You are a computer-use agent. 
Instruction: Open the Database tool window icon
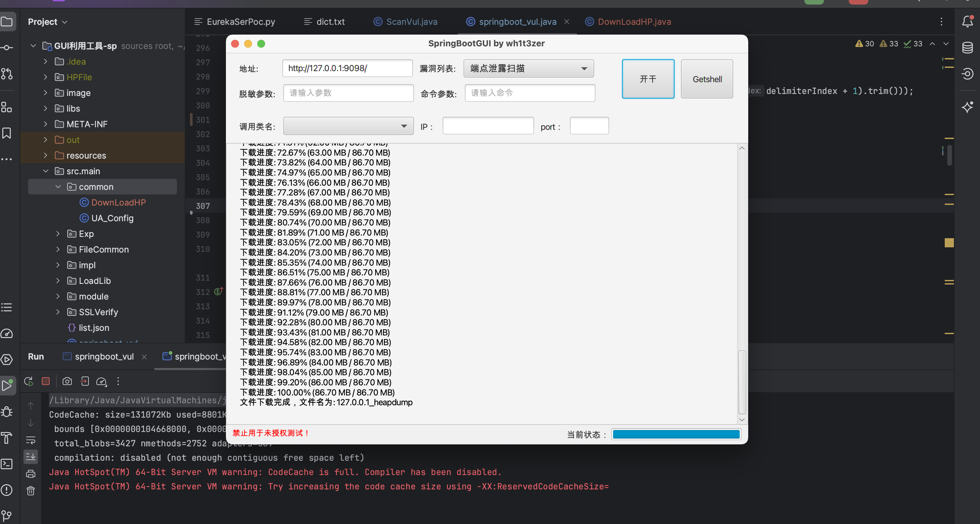(968, 48)
